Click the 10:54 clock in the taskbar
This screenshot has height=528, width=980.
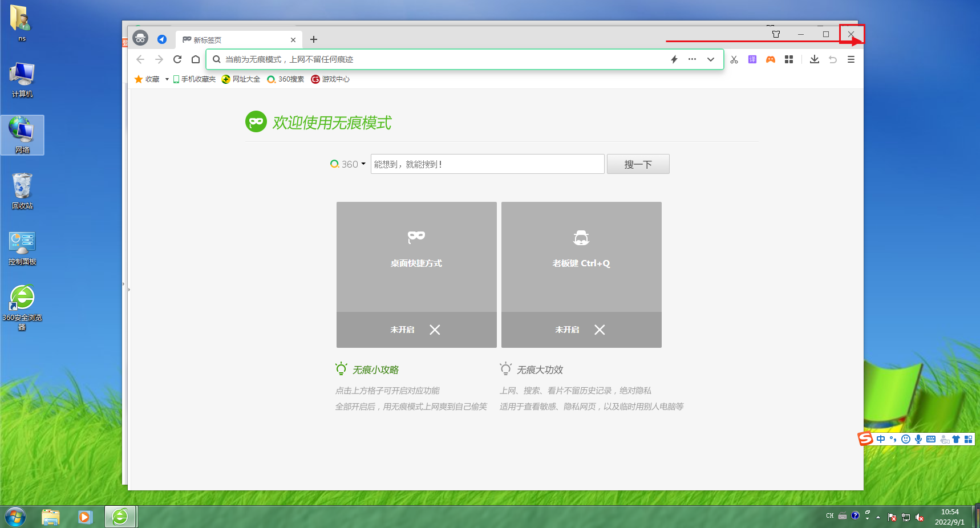coord(950,512)
